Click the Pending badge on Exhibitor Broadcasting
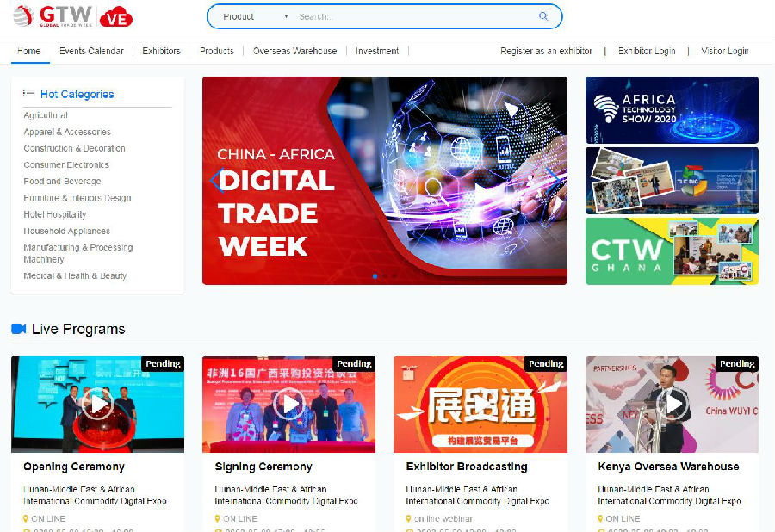The height and width of the screenshot is (532, 775). pyautogui.click(x=546, y=363)
